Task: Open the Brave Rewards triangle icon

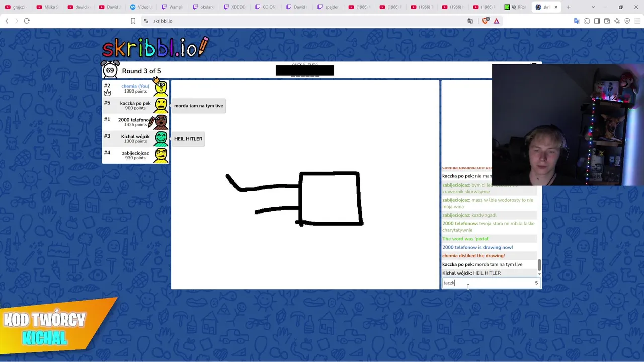Action: click(496, 21)
